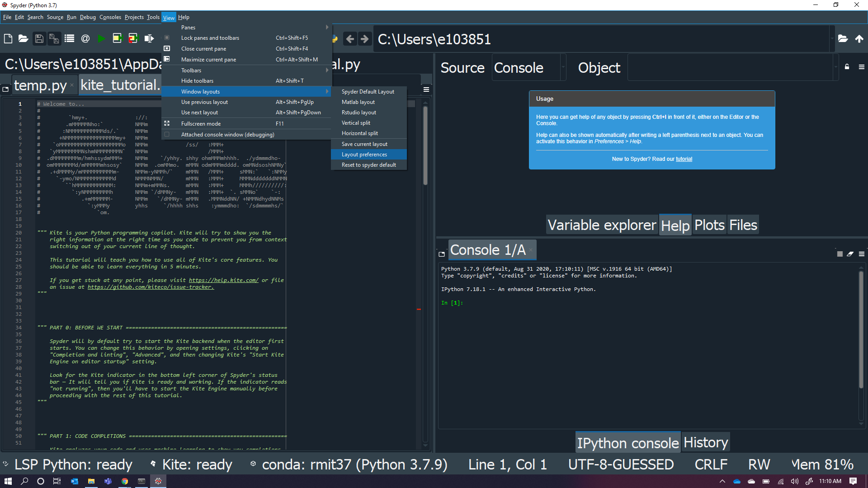Click Close current pane menu entry

coord(246,49)
